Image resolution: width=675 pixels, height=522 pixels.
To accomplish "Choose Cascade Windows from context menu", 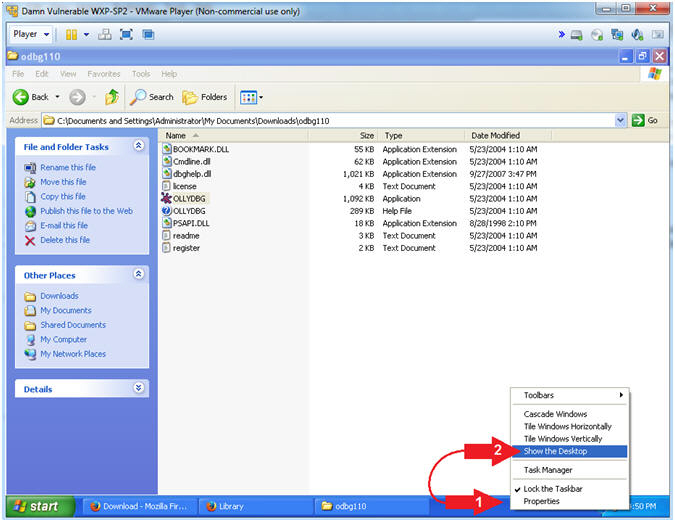I will click(x=570, y=414).
